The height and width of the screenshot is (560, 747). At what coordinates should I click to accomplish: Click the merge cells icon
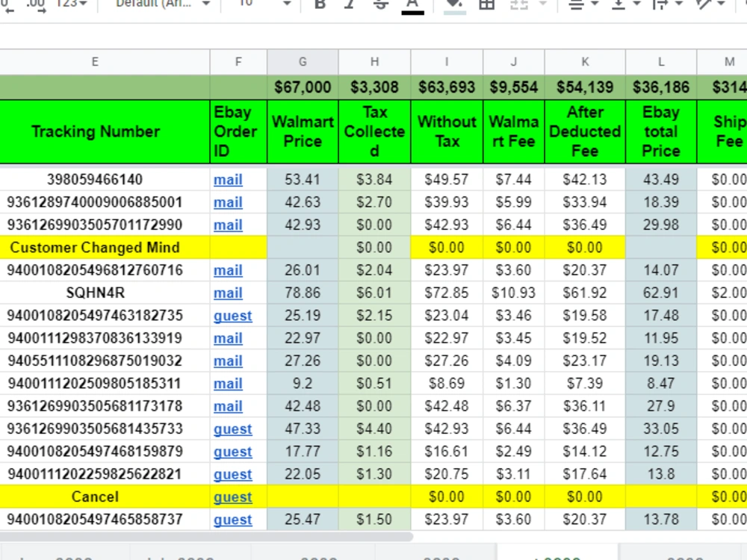coord(519,4)
